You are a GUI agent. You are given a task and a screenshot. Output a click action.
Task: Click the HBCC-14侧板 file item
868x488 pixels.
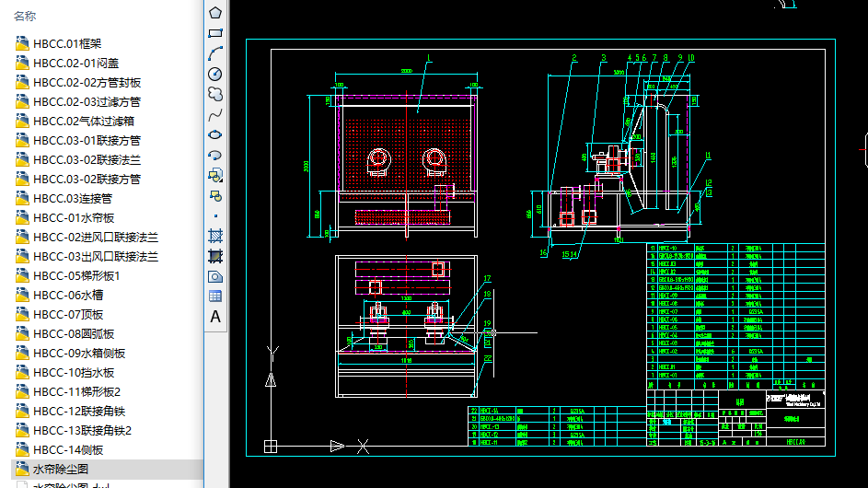[x=68, y=450]
